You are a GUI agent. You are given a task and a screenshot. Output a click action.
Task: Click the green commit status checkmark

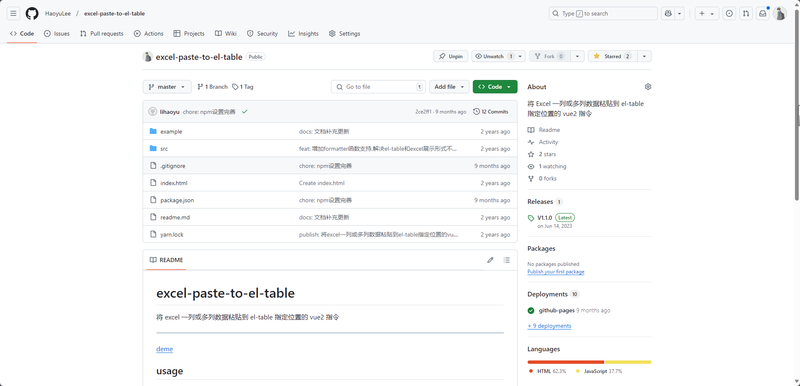click(245, 112)
